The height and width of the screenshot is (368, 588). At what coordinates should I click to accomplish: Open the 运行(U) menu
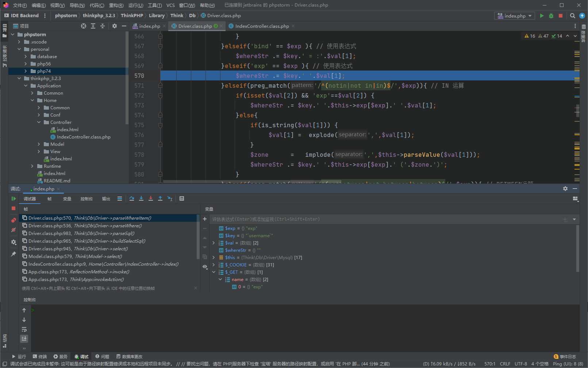[136, 5]
